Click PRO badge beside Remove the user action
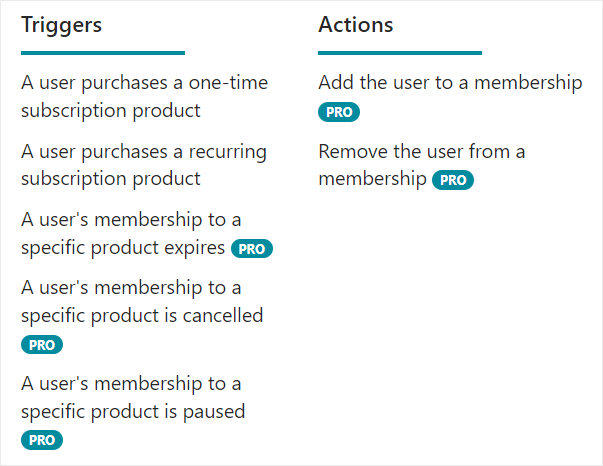Image resolution: width=603 pixels, height=466 pixels. pyautogui.click(x=453, y=181)
